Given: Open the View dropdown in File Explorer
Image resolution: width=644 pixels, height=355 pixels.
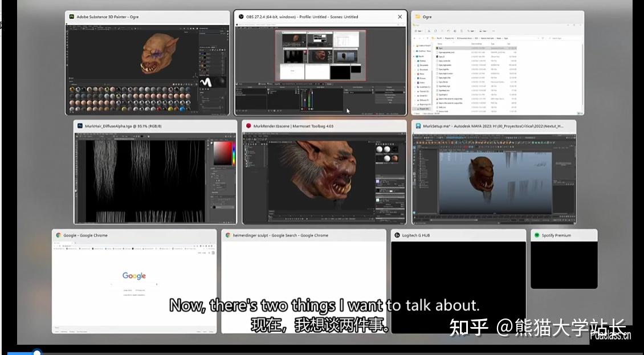Looking at the screenshot, I should pyautogui.click(x=482, y=30).
